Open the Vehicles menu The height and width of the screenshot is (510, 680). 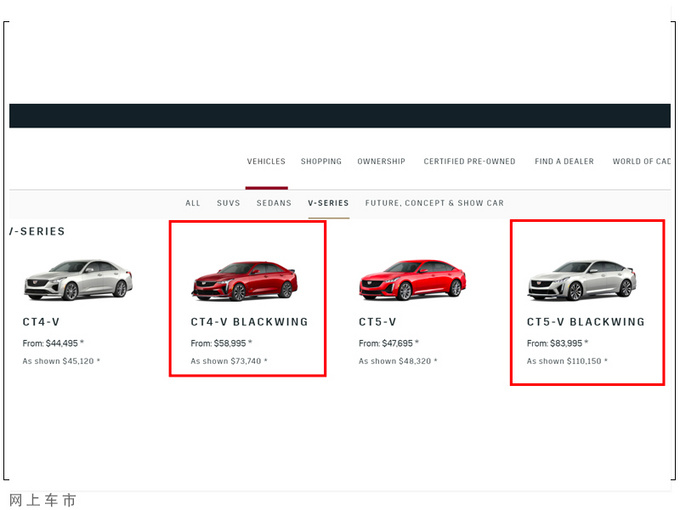pos(266,161)
